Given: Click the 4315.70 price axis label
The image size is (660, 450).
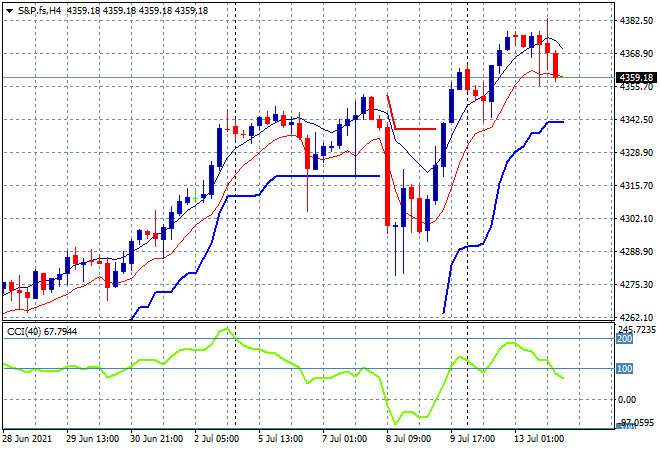Looking at the screenshot, I should (x=636, y=186).
